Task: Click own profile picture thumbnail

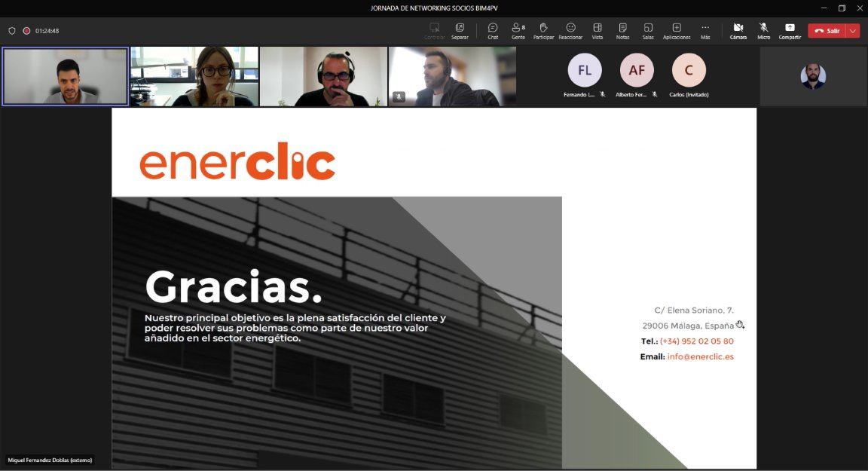Action: [813, 76]
